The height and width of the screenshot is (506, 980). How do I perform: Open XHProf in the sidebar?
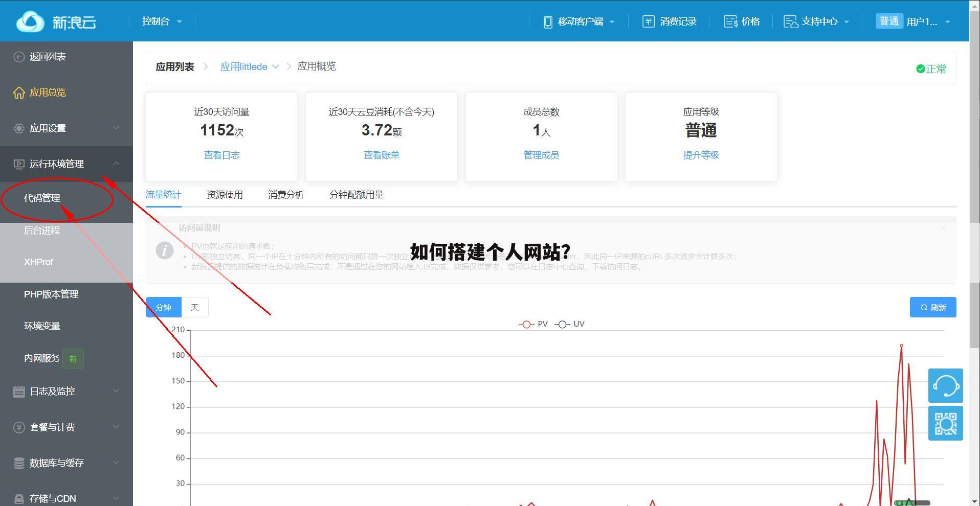[38, 262]
